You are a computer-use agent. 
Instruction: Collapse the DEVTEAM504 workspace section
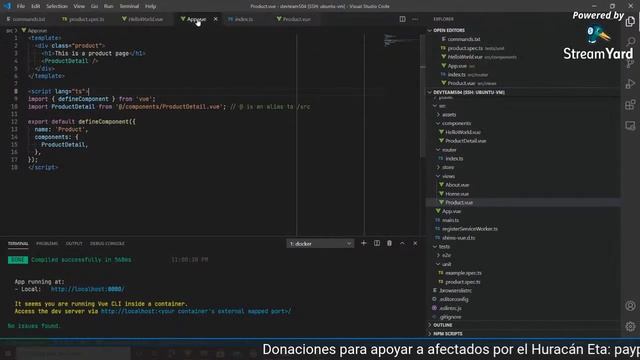point(469,93)
